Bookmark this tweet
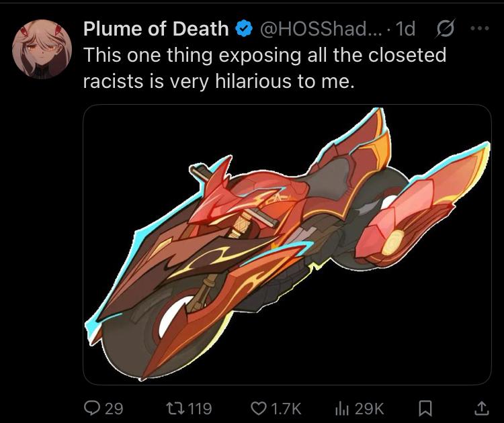This screenshot has height=423, width=504. point(425,408)
